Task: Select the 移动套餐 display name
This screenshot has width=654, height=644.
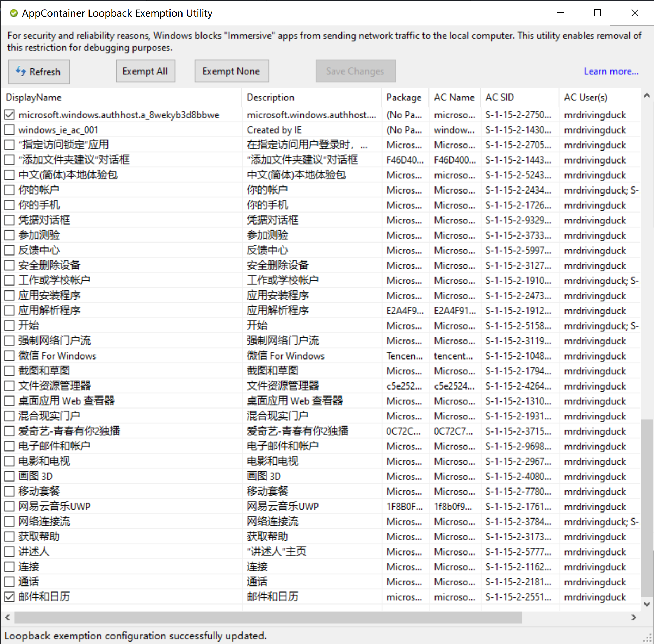Action: (x=39, y=491)
